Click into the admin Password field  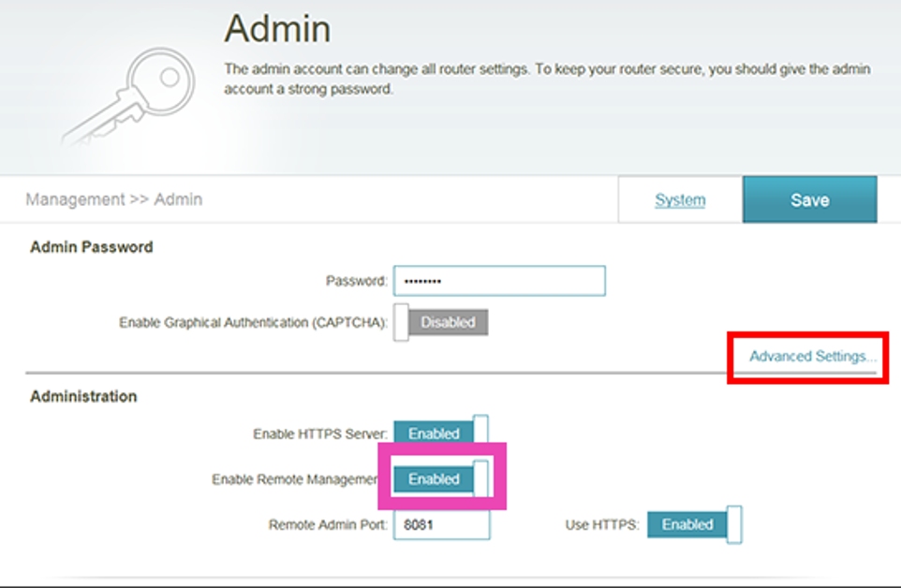499,281
